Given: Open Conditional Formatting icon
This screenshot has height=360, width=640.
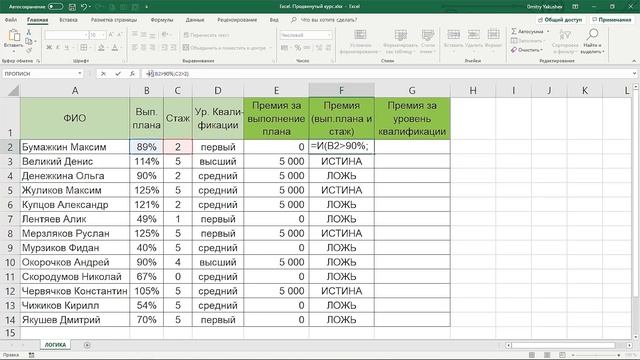Looking at the screenshot, I should (360, 35).
